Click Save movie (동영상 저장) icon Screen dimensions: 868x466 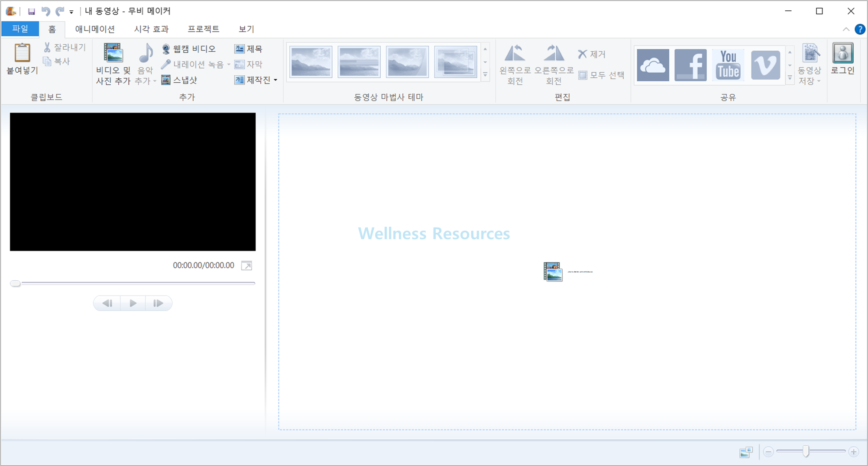(x=810, y=54)
